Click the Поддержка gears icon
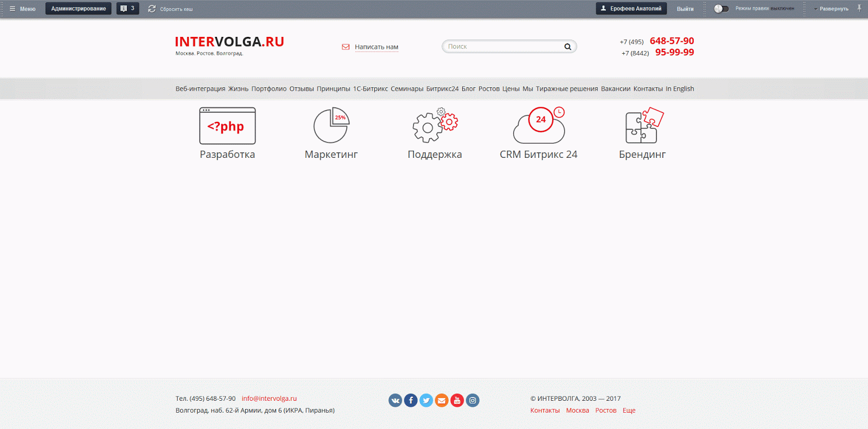The image size is (868, 429). coord(435,125)
